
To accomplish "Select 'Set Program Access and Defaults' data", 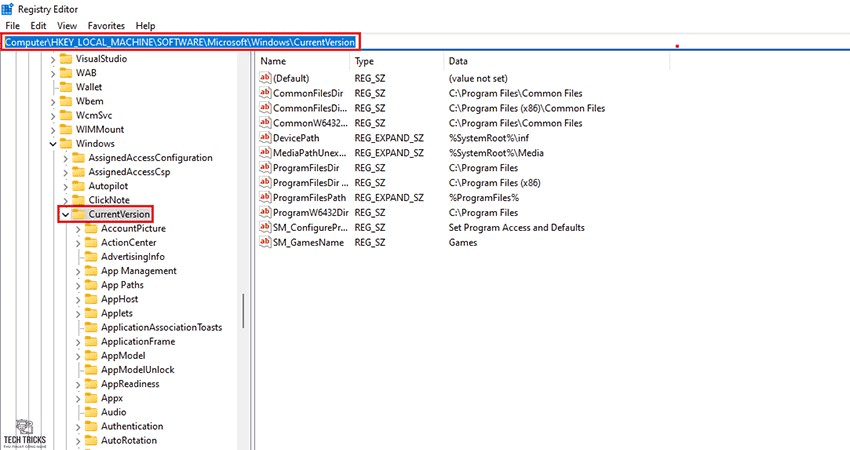I will click(516, 227).
